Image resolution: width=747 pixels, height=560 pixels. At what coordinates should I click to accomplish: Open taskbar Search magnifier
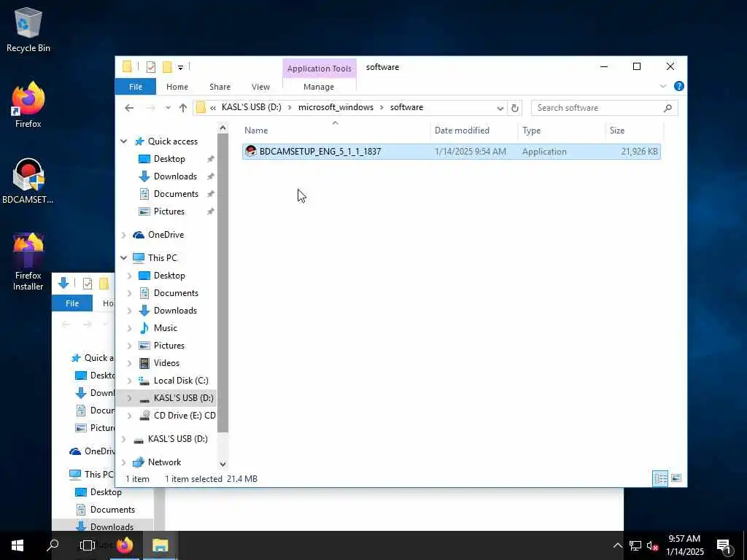[x=53, y=545]
